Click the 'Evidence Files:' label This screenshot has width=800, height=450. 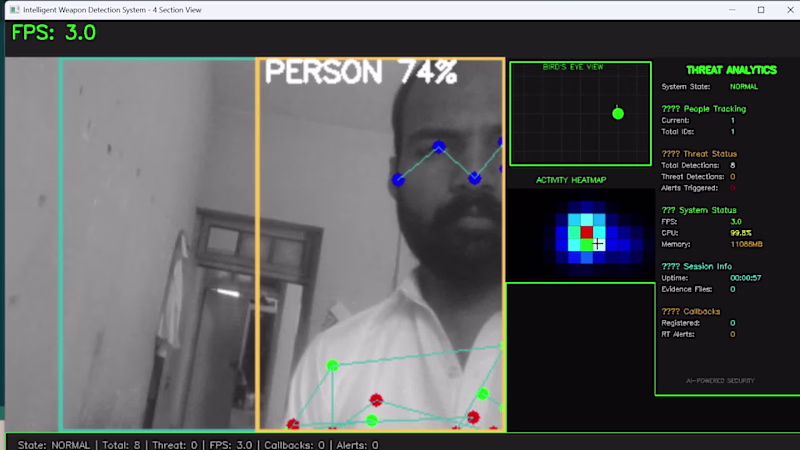click(x=686, y=289)
